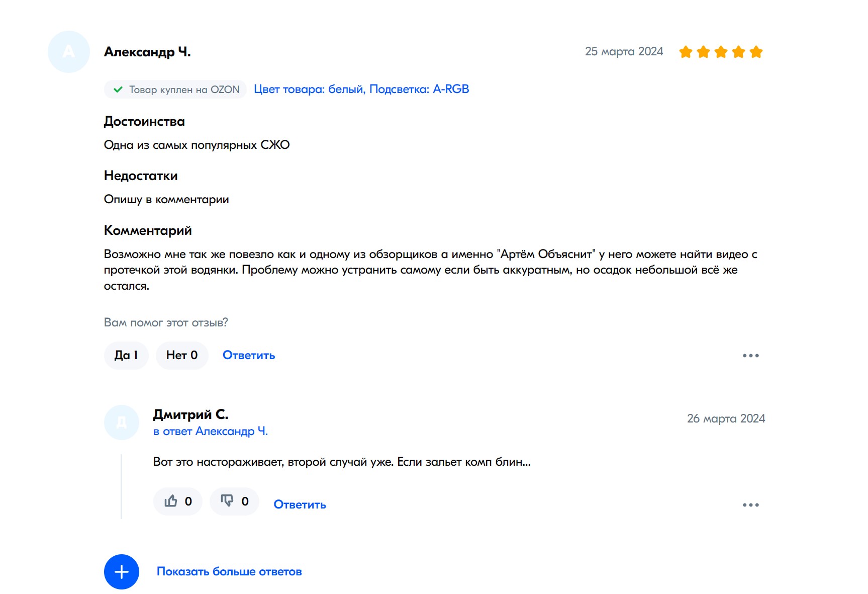
Task: Click reviewer name Александр Ч.
Action: point(147,52)
